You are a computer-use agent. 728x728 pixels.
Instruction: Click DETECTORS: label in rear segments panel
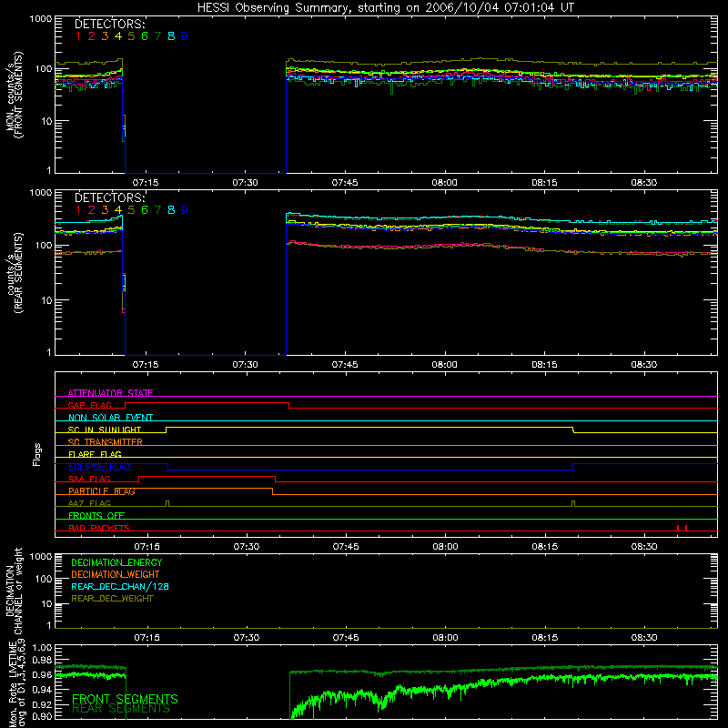point(110,197)
